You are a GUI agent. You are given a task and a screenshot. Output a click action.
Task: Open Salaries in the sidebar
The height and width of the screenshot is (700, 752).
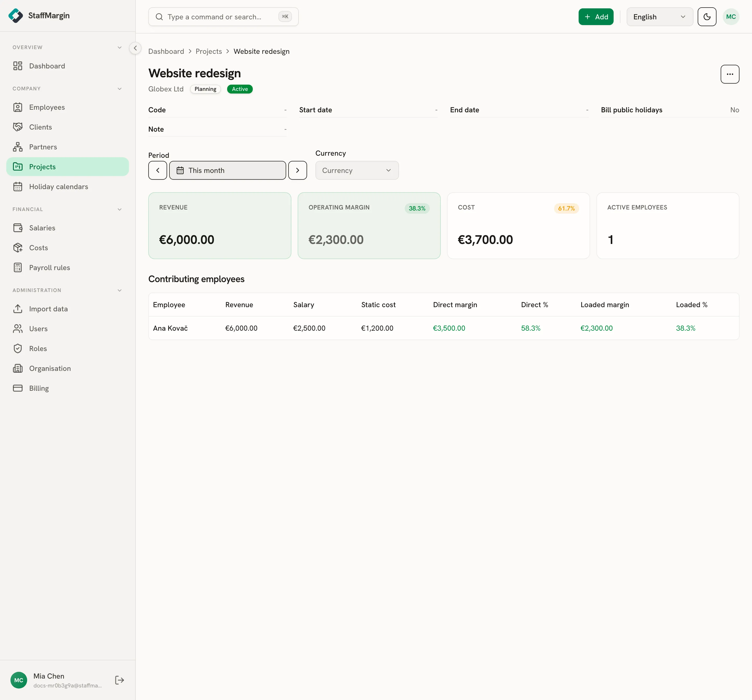(68, 228)
